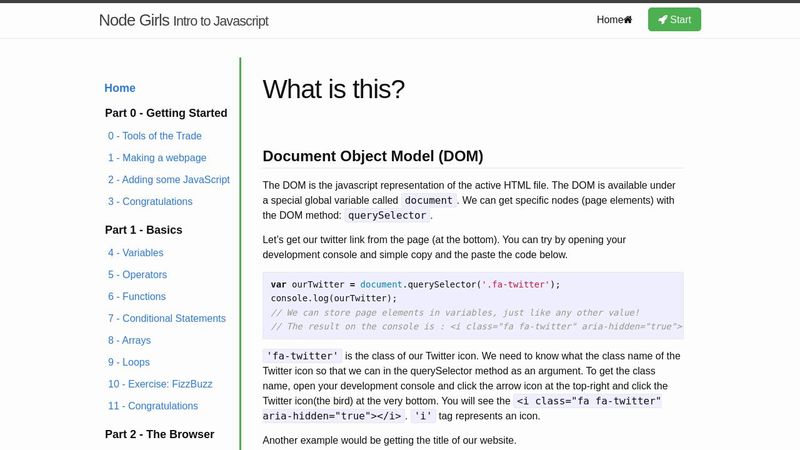
Task: Open the Node Girls brand link
Action: point(183,20)
